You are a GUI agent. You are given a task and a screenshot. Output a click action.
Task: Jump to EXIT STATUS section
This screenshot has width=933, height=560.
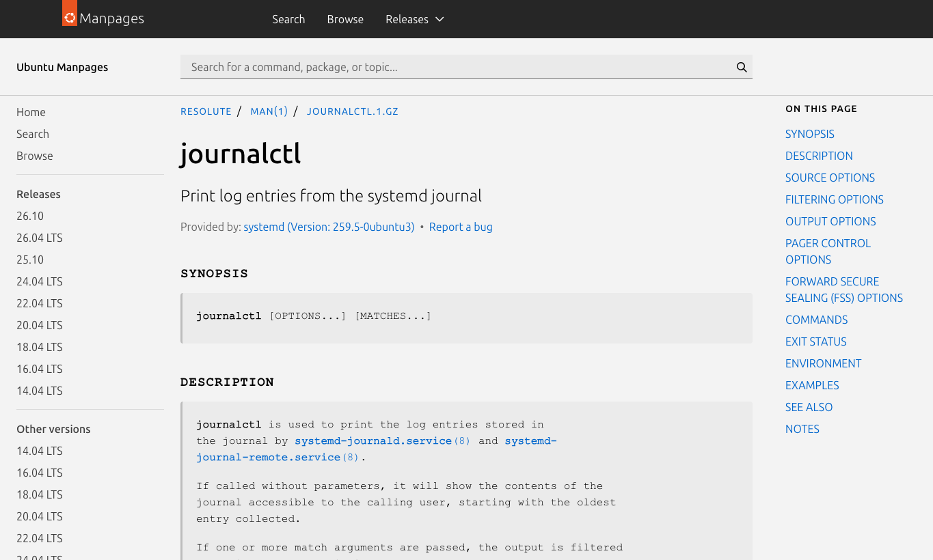coord(816,341)
